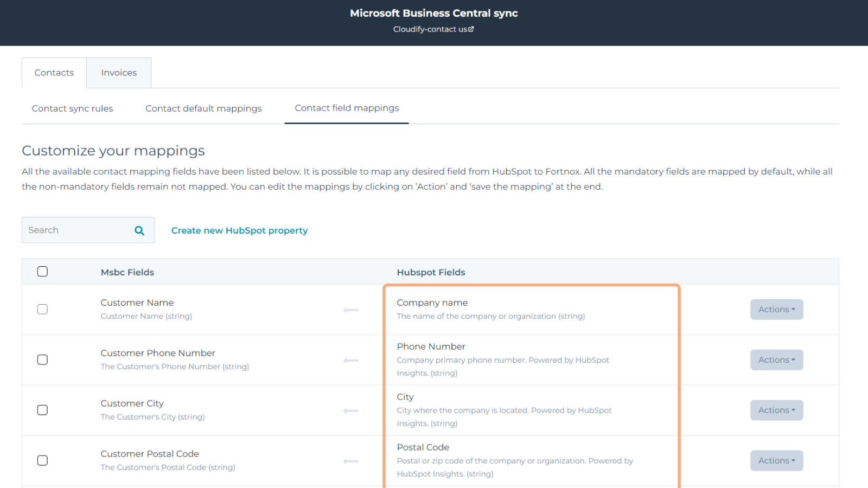
Task: Check the Customer Postal Code row checkbox
Action: [x=42, y=460]
